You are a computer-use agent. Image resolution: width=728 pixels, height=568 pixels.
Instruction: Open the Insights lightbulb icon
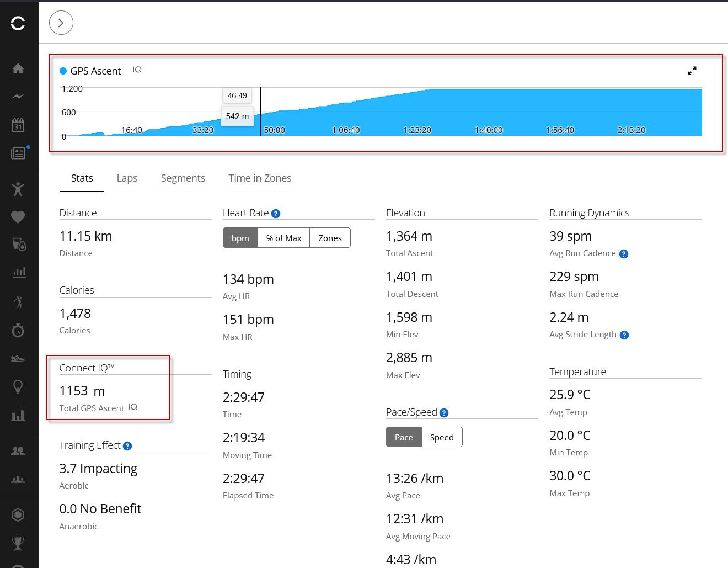[18, 386]
